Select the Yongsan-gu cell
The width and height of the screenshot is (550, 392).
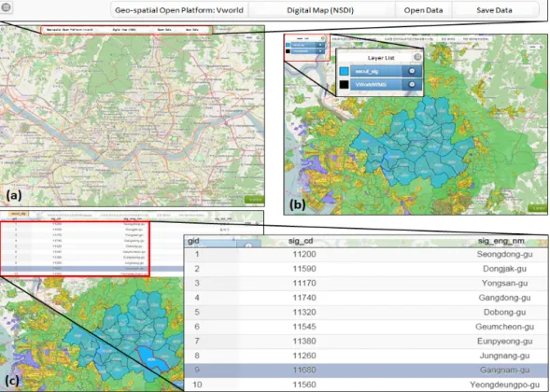click(504, 283)
